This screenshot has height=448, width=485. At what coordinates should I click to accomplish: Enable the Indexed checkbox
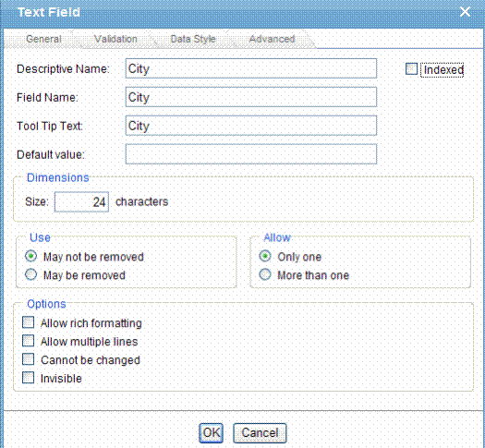411,69
